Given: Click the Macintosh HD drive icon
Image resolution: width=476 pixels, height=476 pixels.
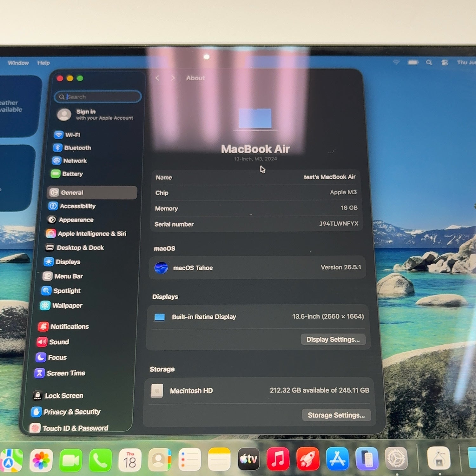Looking at the screenshot, I should coord(157,391).
